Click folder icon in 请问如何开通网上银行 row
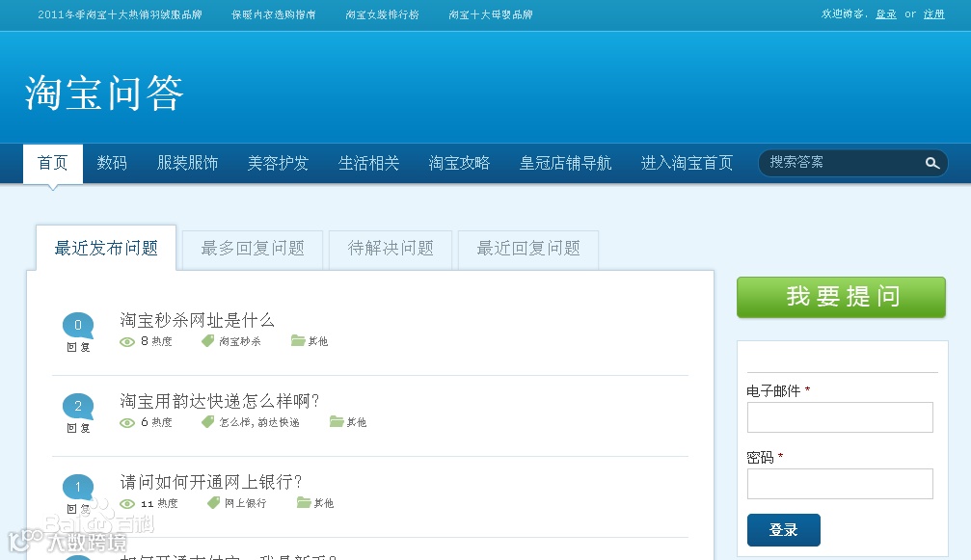This screenshot has height=560, width=971. tap(304, 502)
